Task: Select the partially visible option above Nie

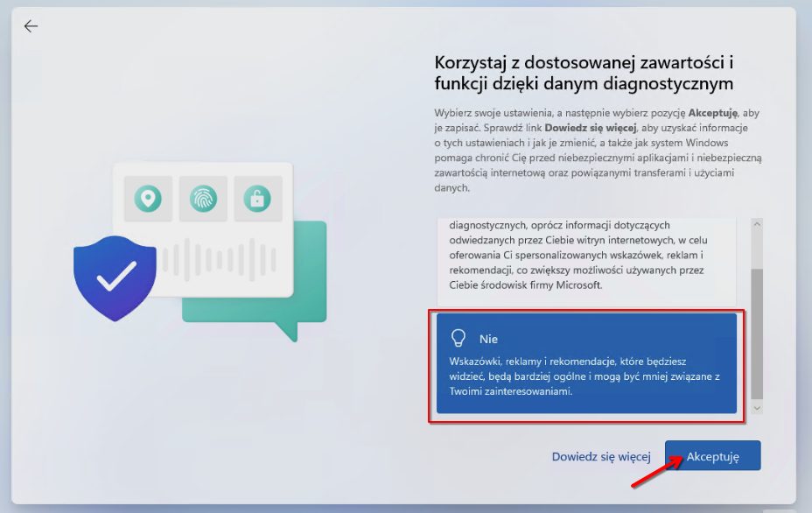Action: click(586, 258)
